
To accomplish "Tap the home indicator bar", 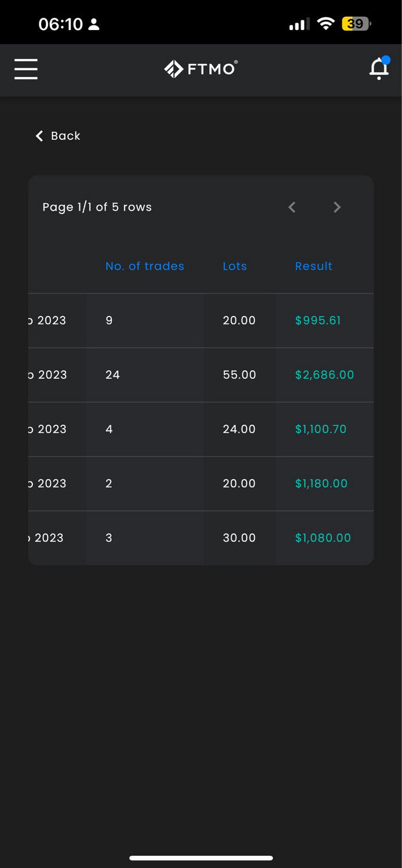I will (201, 858).
